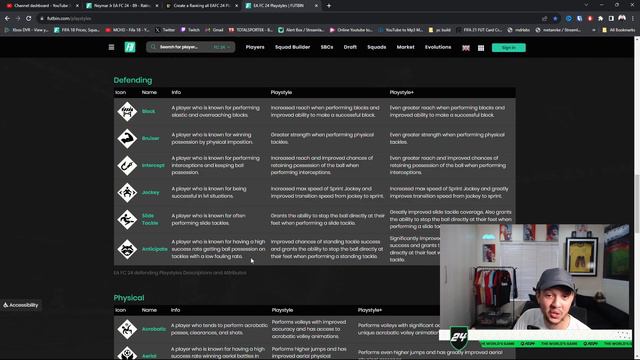Click the Slide Tackle playstyle icon
This screenshot has width=640, height=360.
(x=127, y=220)
